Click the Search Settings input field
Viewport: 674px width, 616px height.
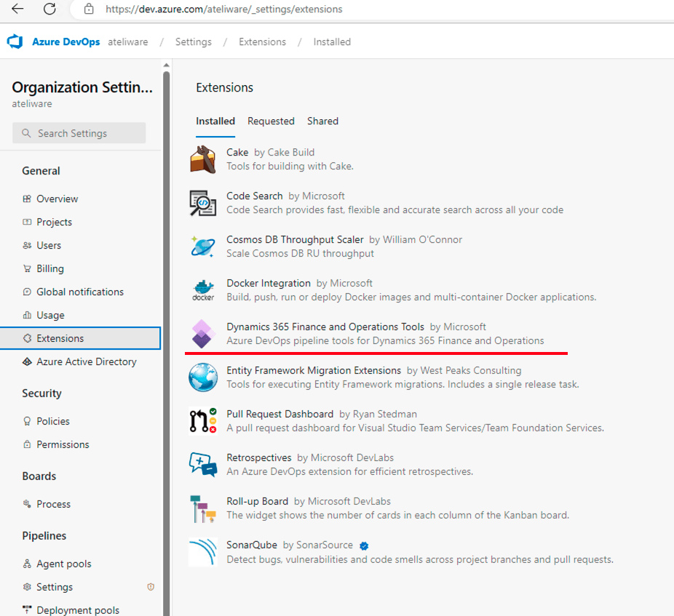[x=79, y=133]
